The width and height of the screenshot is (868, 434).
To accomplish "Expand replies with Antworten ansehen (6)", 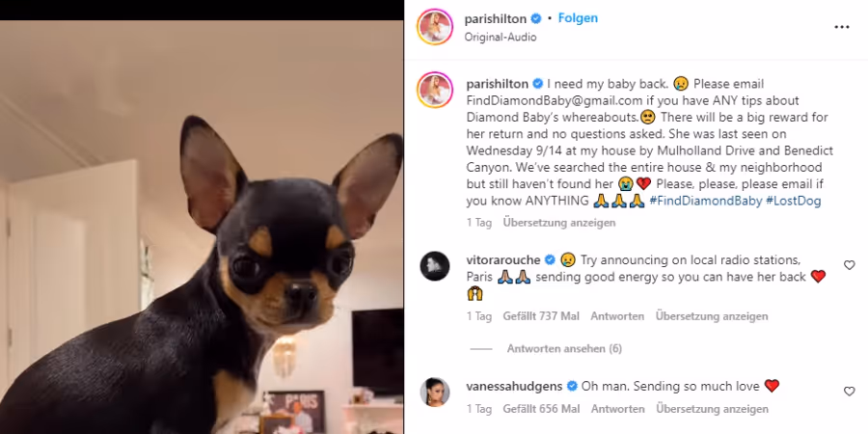I will click(x=564, y=349).
